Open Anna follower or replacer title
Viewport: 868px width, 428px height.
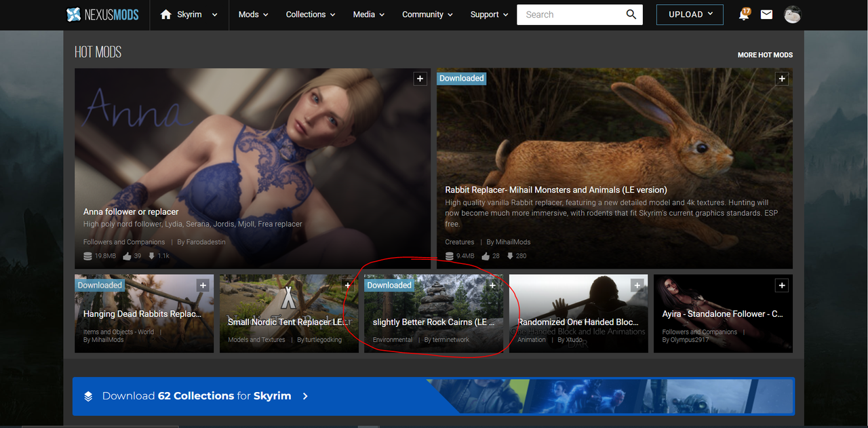(x=131, y=212)
